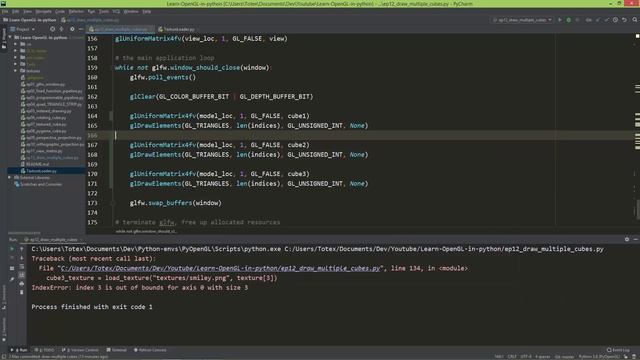Viewport: 640px width, 360px height.
Task: Click the scroll-up arrow in Run panel toolbar
Action: (22, 249)
